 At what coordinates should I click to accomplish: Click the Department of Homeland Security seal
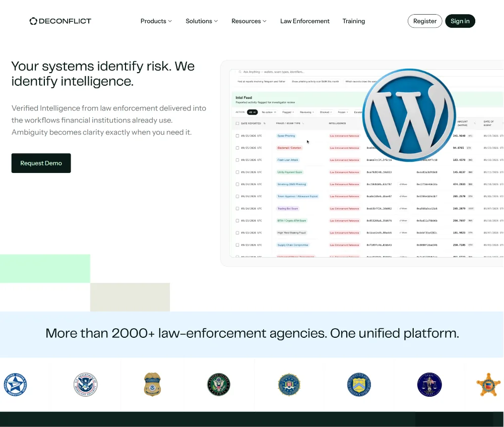[x=85, y=385]
